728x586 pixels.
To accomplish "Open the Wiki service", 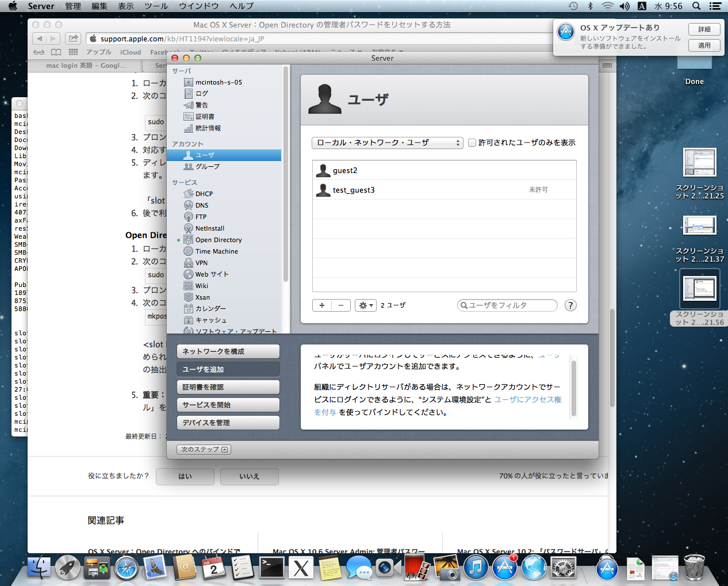I will point(196,286).
